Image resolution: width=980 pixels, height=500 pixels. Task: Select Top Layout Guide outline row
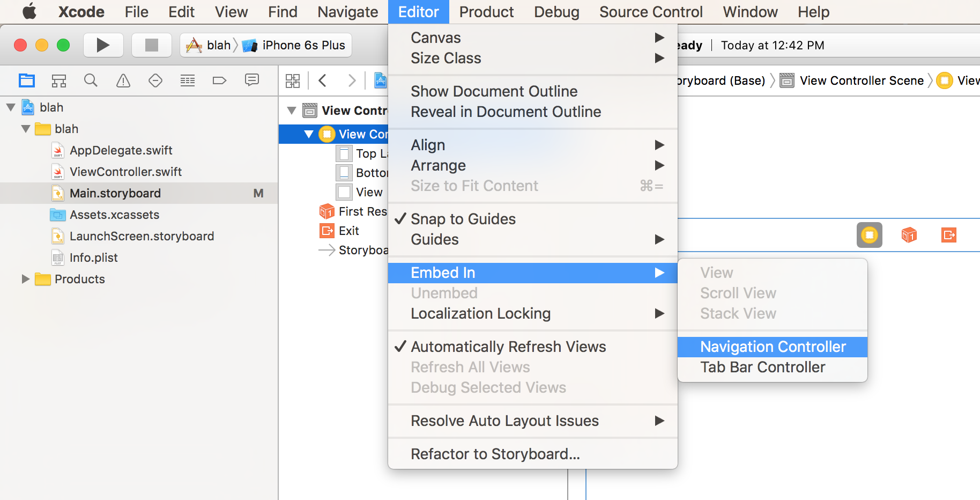(333, 153)
